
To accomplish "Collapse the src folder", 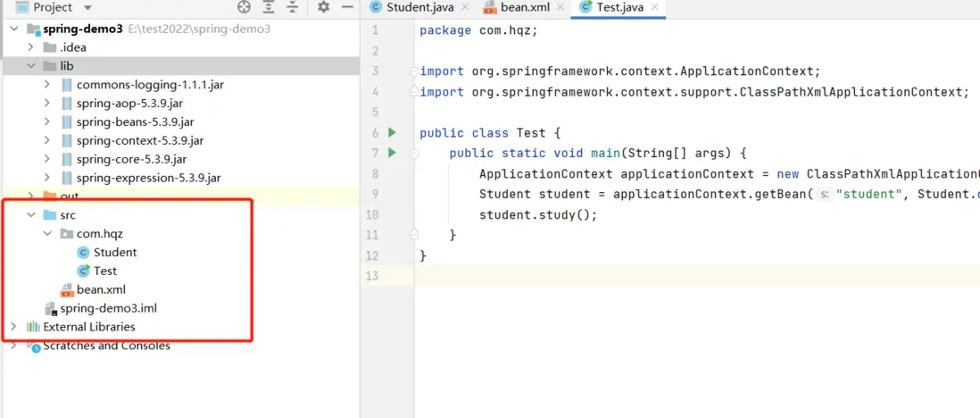I will point(30,215).
